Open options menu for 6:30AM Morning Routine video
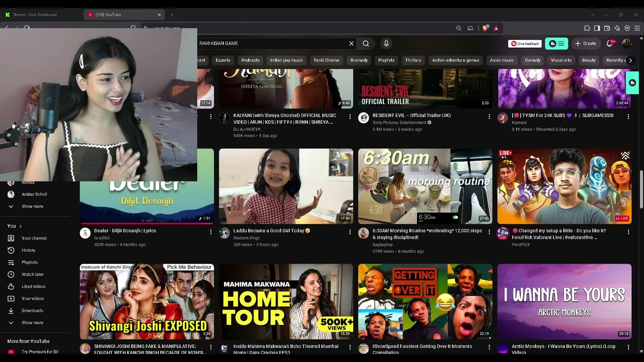This screenshot has width=644, height=362. point(489,232)
